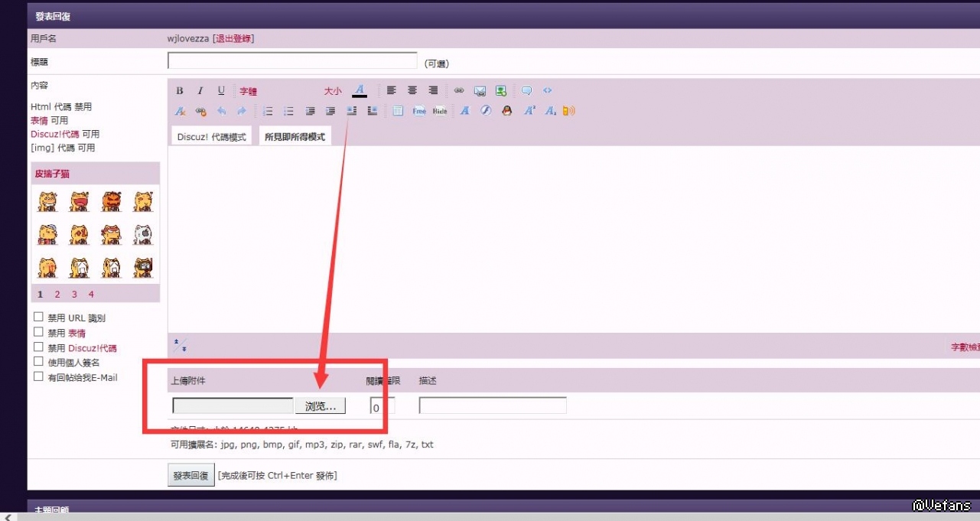Enable the 使用個人簽名 checkbox
Viewport: 980px width, 521px height.
(x=38, y=361)
